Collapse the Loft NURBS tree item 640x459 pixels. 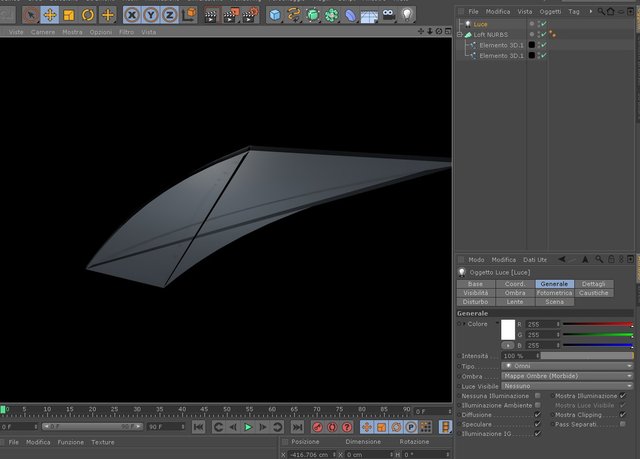point(460,35)
